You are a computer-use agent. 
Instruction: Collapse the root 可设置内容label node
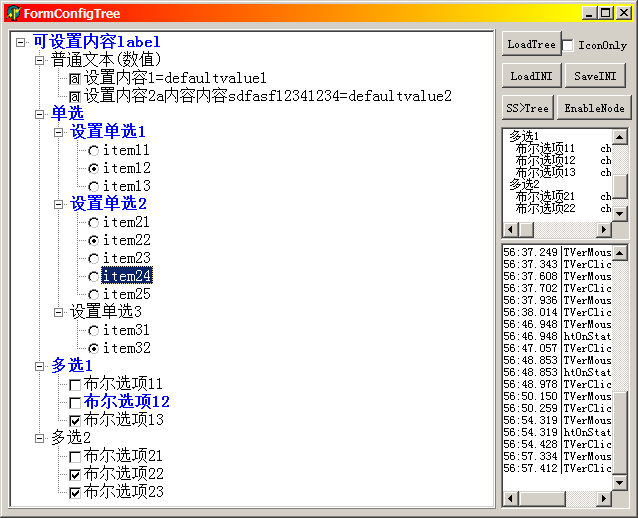tap(21, 42)
